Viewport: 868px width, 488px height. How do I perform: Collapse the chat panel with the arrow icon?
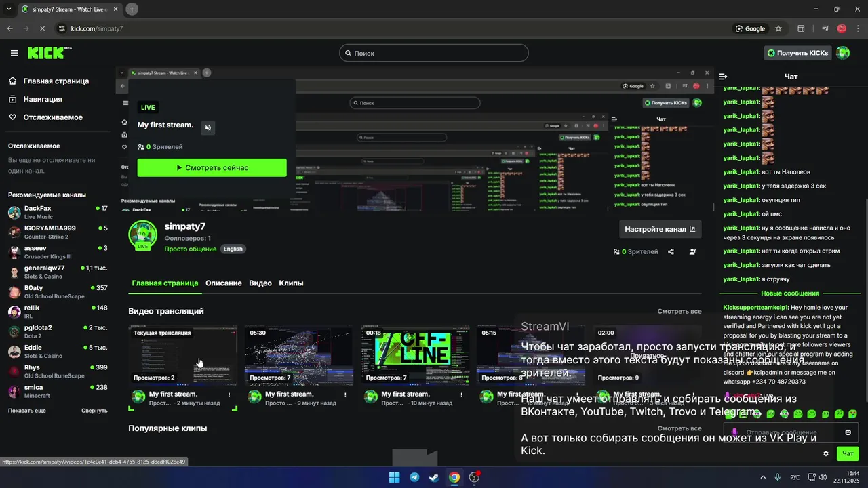(x=724, y=77)
